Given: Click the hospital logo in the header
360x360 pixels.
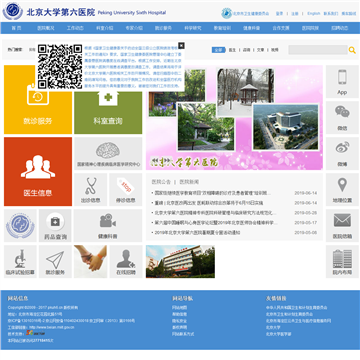Looking at the screenshot, I should click(x=84, y=12).
